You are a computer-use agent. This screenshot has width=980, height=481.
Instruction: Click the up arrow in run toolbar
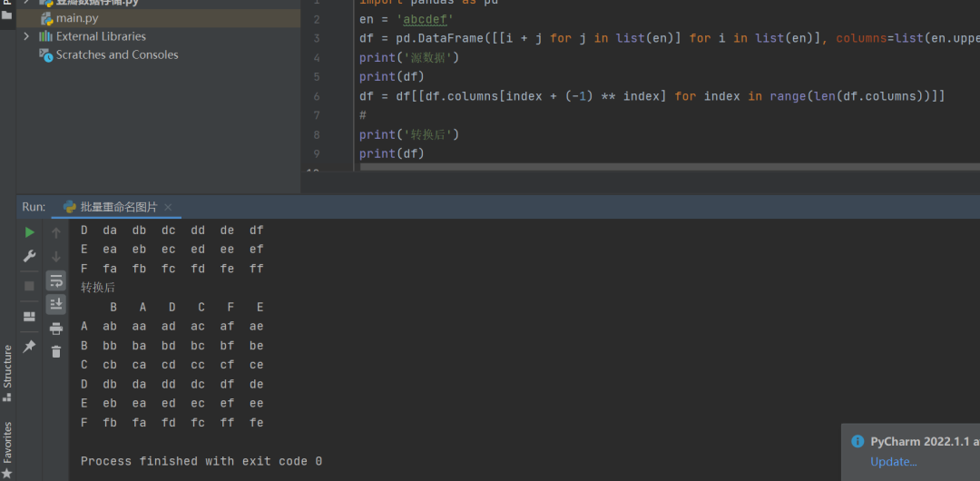[56, 232]
